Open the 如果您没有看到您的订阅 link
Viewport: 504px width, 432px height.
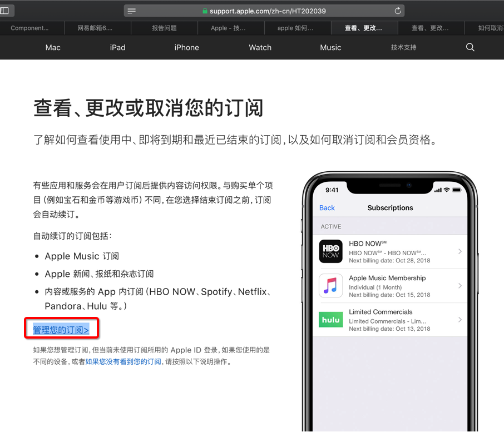[123, 361]
